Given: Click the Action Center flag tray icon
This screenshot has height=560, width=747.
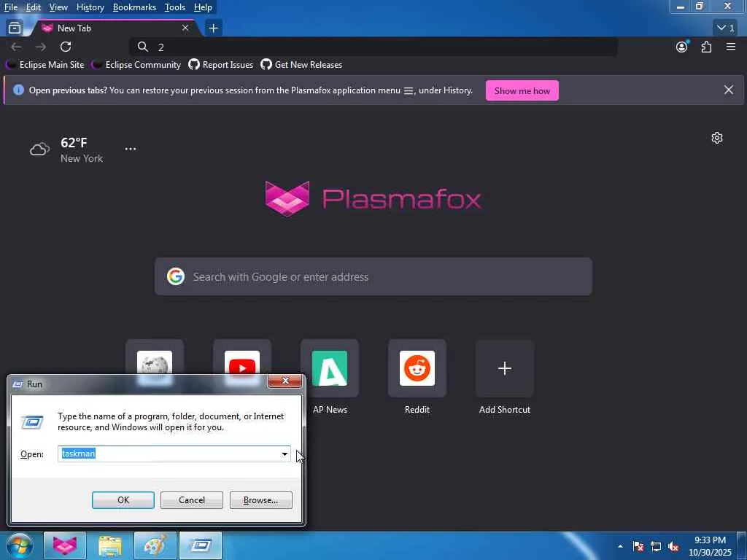Looking at the screenshot, I should [638, 546].
